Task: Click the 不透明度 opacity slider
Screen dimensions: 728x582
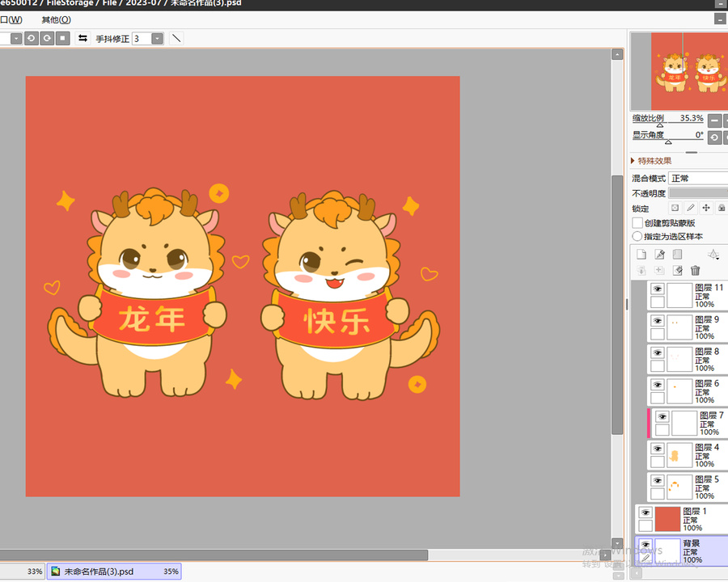Action: (698, 192)
